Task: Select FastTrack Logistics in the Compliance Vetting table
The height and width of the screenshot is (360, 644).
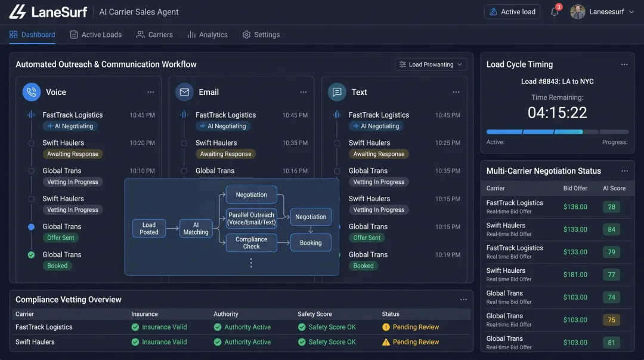Action: pyautogui.click(x=44, y=327)
